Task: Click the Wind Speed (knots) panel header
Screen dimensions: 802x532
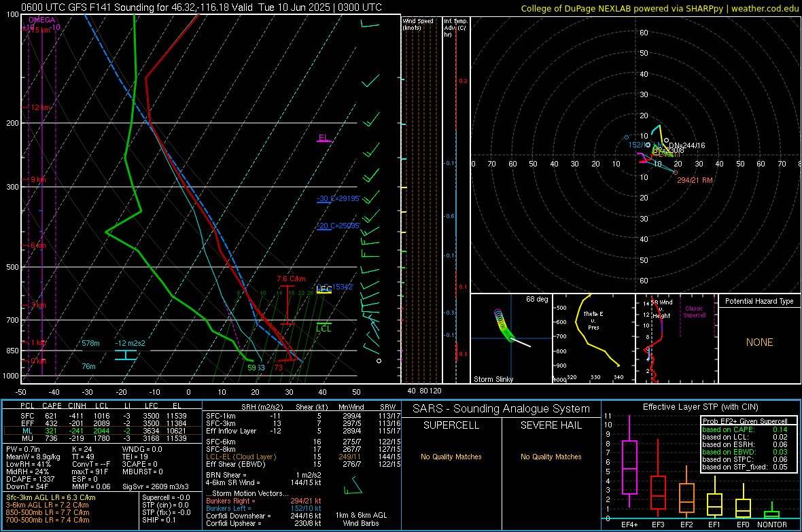Action: 417,24
